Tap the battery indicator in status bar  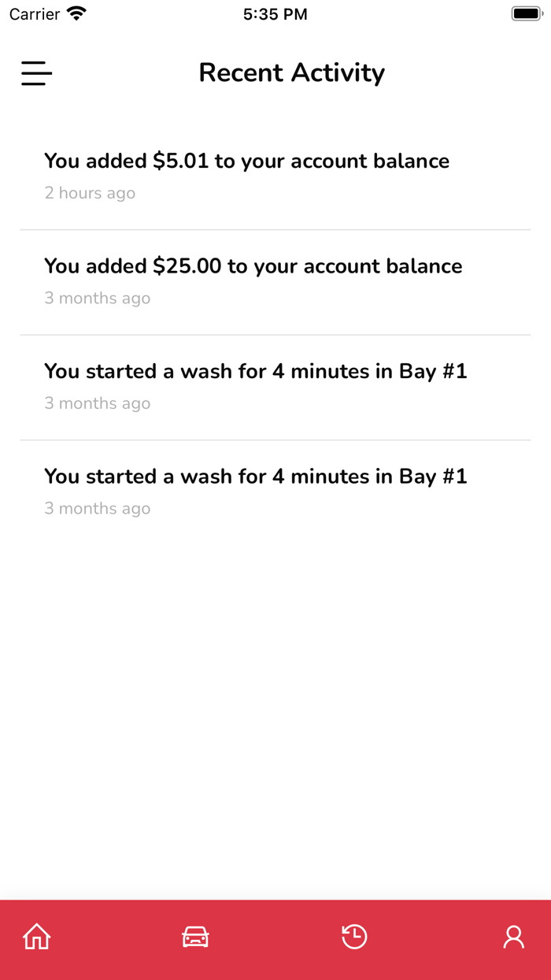(x=525, y=13)
